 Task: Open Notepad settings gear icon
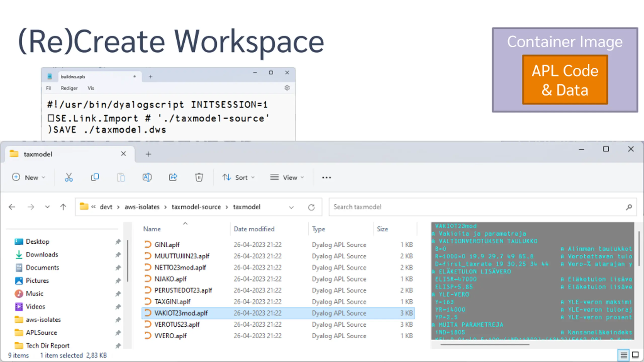tap(287, 88)
